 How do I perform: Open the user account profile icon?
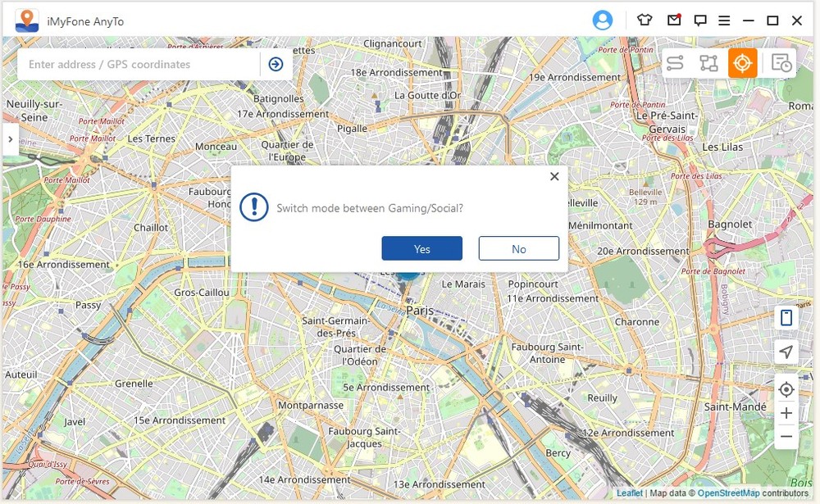pos(603,20)
